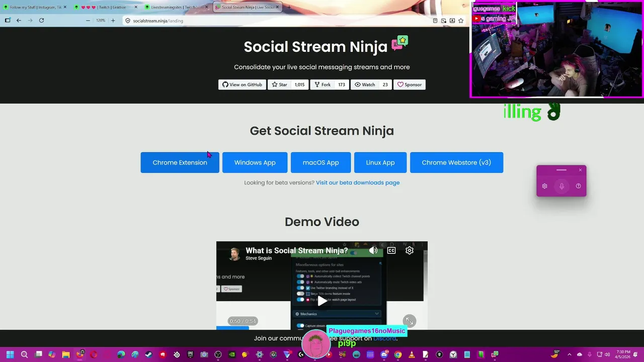The image size is (644, 362).
Task: Open the What is Social Stream Ninja? title
Action: coord(297,250)
